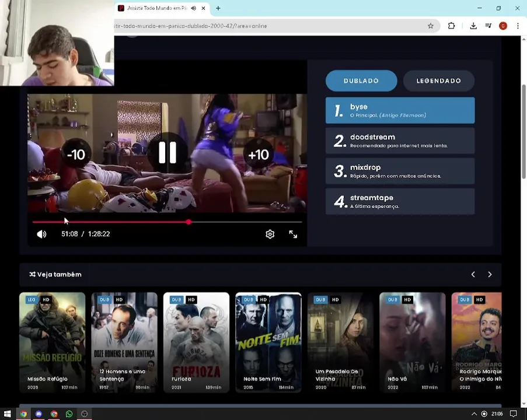Screen dimensions: 527x420
Task: Choose server 4 streamtape
Action: pos(400,201)
